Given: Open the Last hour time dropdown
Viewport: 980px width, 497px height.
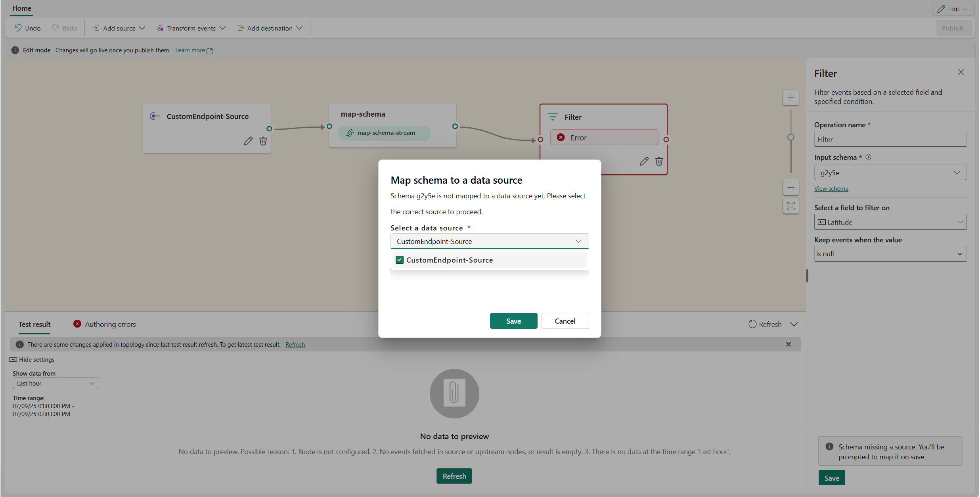Looking at the screenshot, I should coord(56,383).
